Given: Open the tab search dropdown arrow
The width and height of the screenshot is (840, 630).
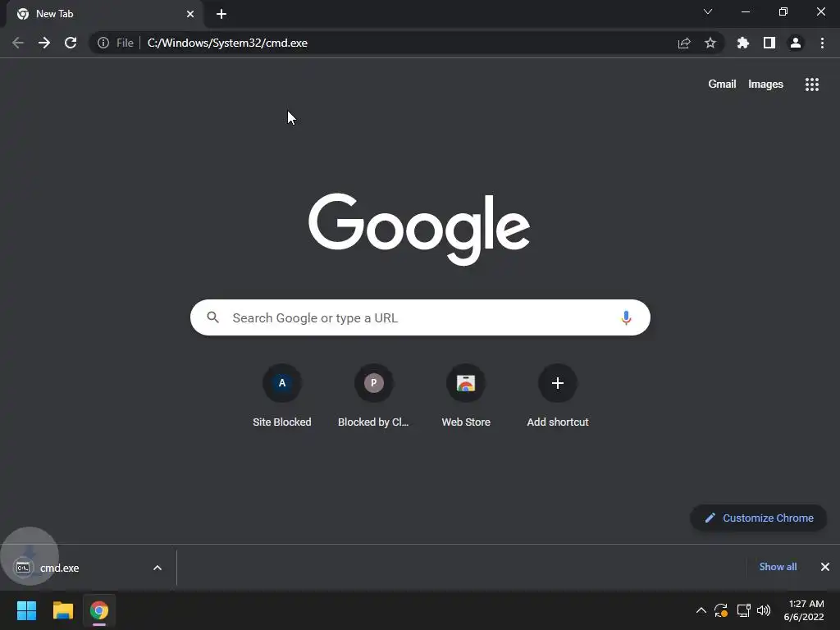Looking at the screenshot, I should [708, 11].
